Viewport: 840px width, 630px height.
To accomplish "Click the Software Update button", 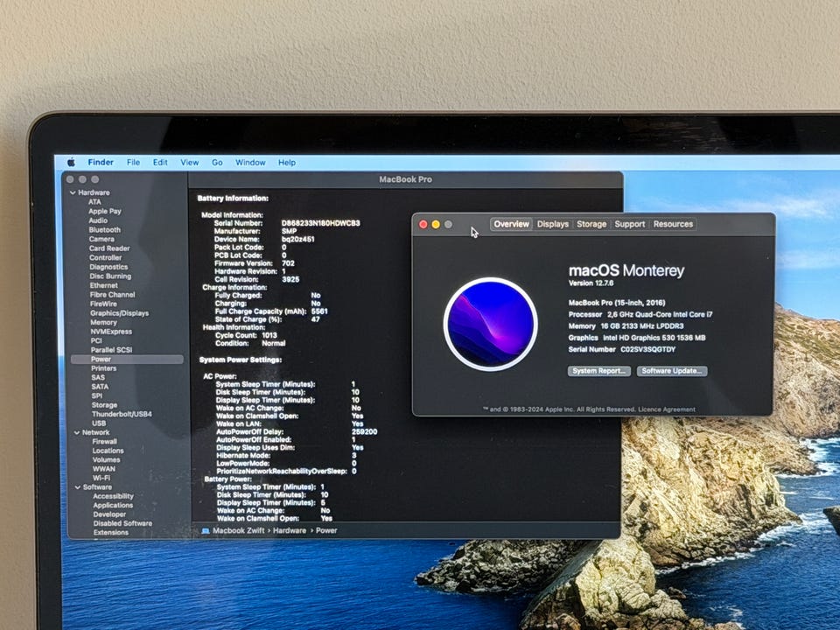I will point(672,371).
